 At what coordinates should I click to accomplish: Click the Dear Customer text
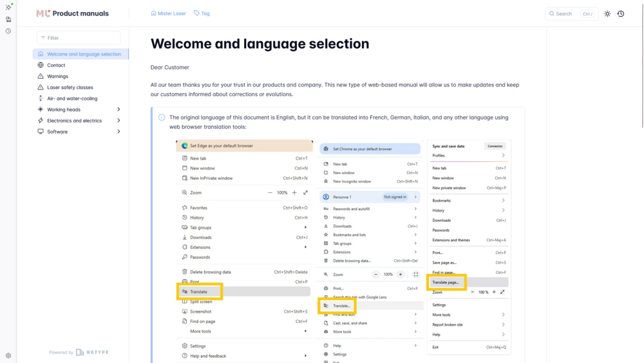tap(169, 68)
